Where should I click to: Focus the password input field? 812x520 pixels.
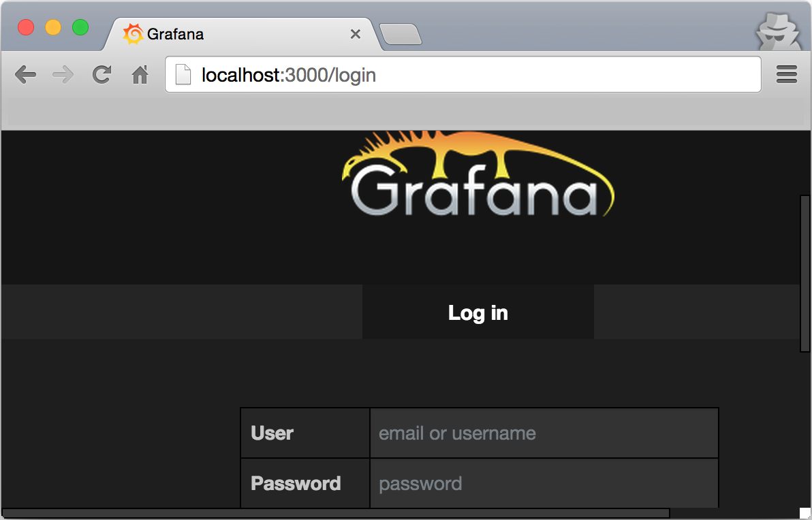click(x=544, y=483)
